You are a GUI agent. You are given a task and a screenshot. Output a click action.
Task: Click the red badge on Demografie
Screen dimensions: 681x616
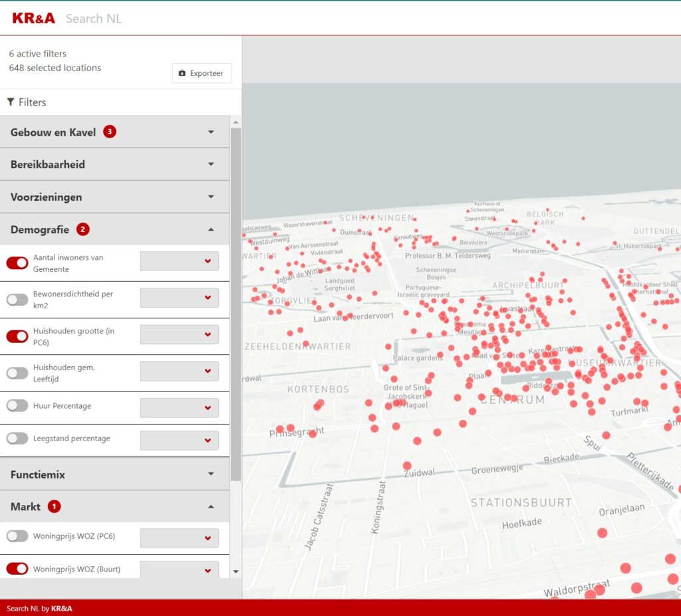click(x=82, y=229)
